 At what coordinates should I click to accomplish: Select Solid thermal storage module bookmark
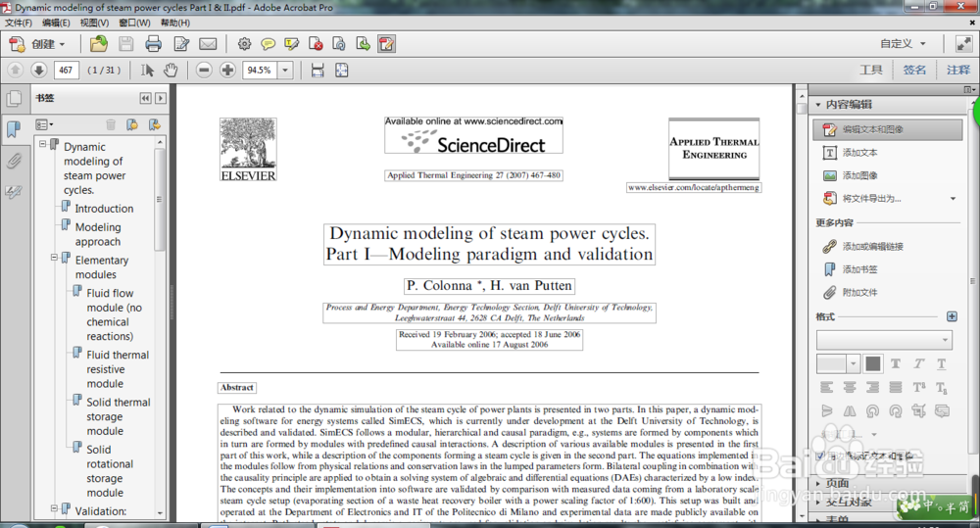(x=119, y=416)
